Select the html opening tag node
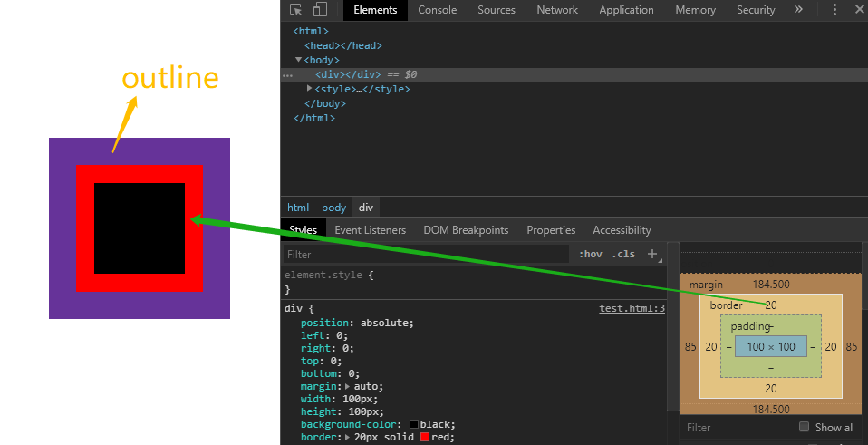This screenshot has width=868, height=445. coord(311,31)
